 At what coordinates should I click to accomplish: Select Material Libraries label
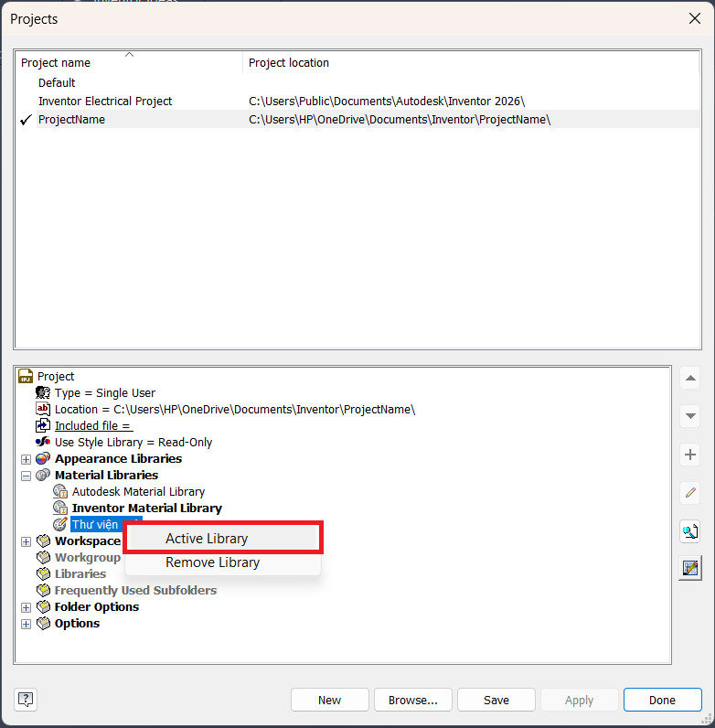pyautogui.click(x=106, y=475)
